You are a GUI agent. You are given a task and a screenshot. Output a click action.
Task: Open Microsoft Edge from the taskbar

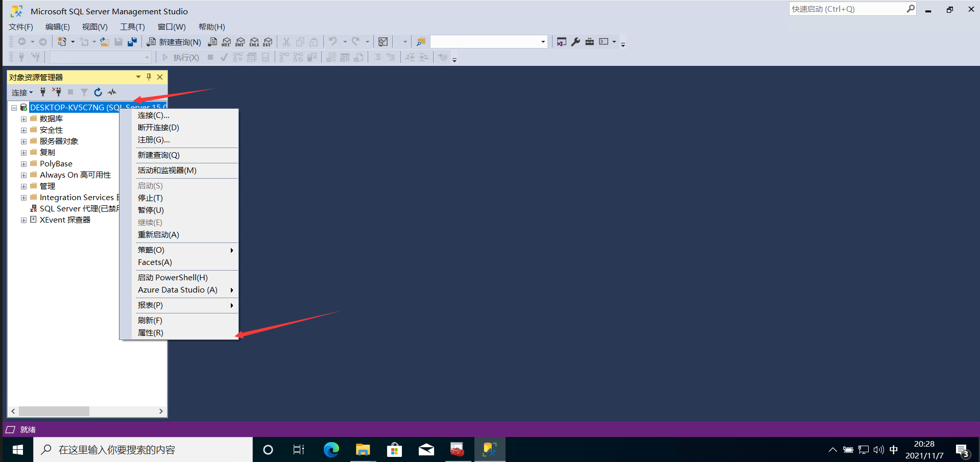click(x=331, y=450)
